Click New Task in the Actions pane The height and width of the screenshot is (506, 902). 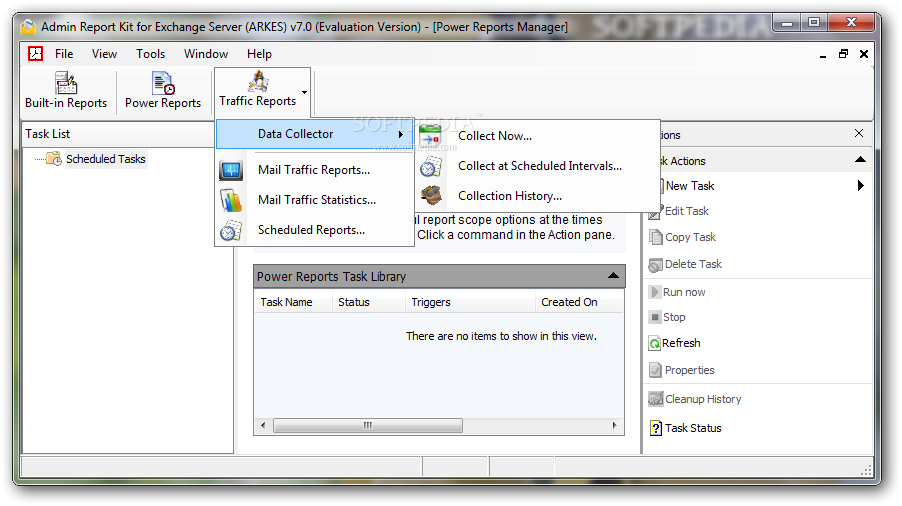(x=690, y=186)
